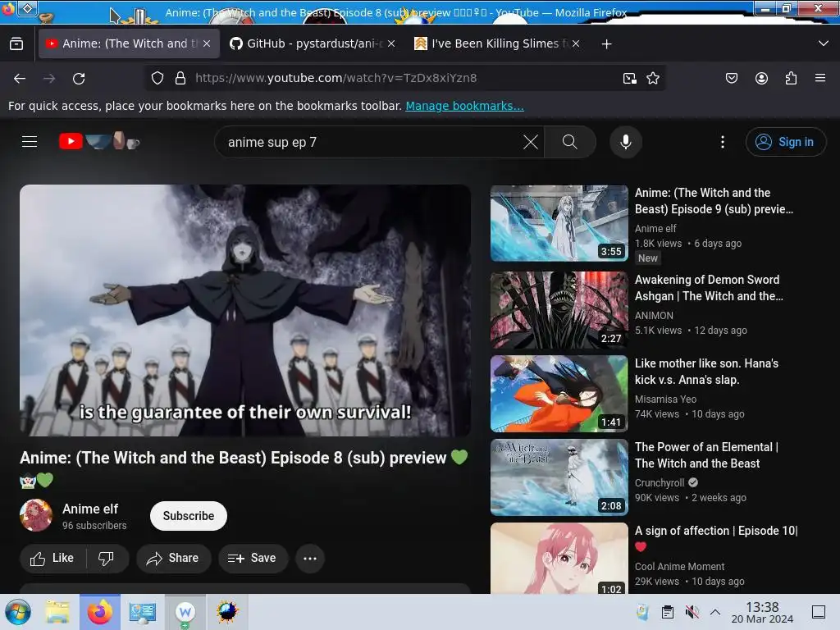Open the taskbar app with W icon

(x=185, y=612)
